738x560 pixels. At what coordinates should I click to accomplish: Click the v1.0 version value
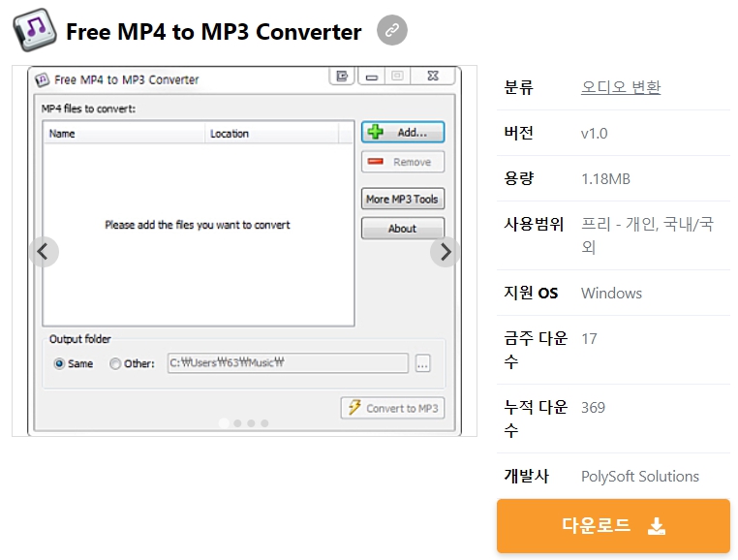coord(594,134)
